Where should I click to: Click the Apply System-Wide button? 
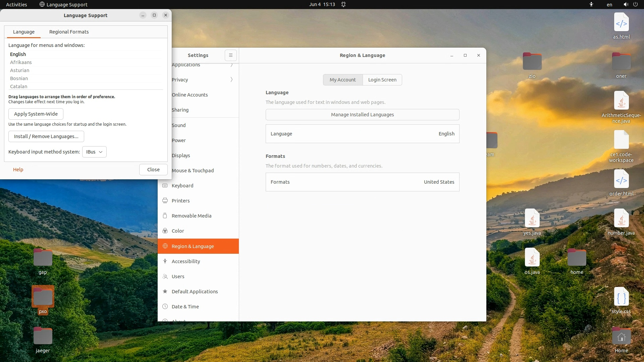pyautogui.click(x=36, y=114)
